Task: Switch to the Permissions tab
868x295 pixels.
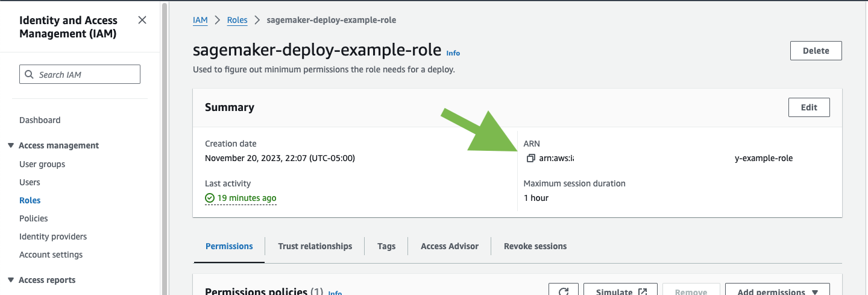Action: pyautogui.click(x=229, y=246)
